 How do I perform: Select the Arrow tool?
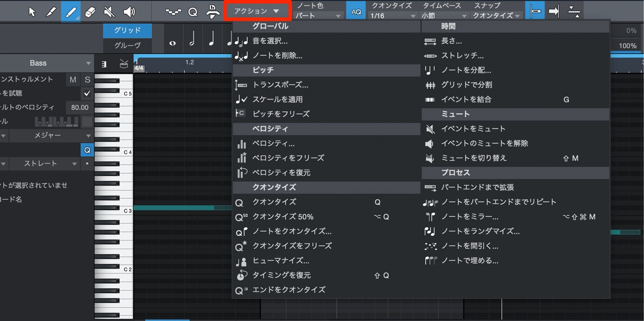32,12
